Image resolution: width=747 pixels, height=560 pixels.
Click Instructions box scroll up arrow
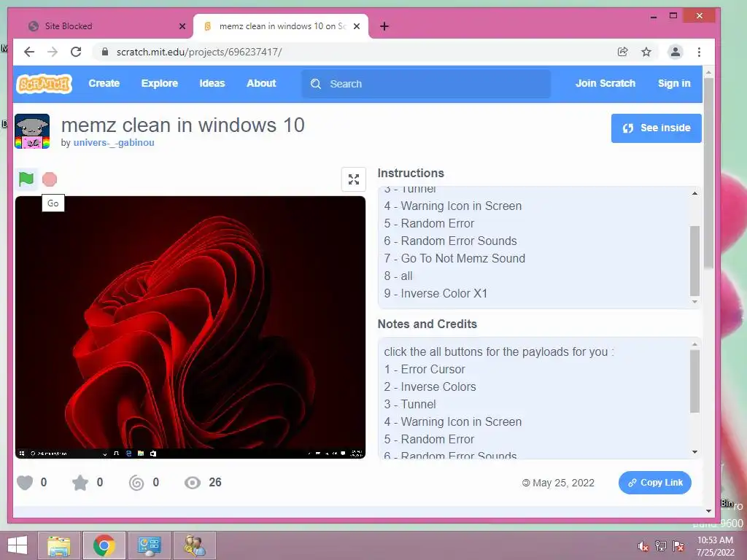tap(694, 193)
